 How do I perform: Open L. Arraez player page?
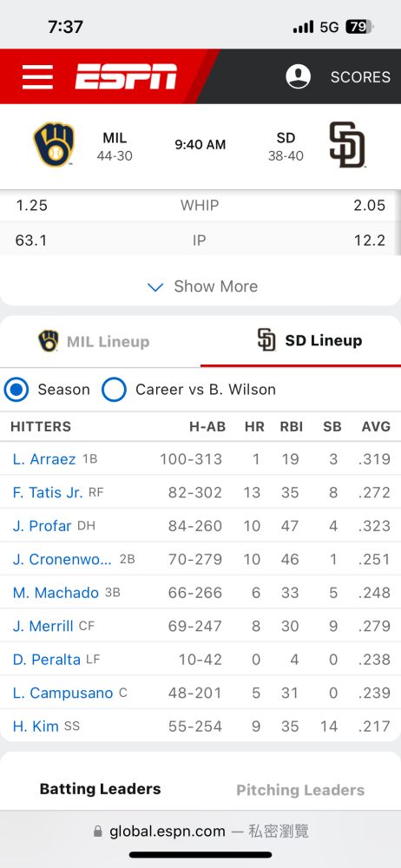(x=44, y=459)
